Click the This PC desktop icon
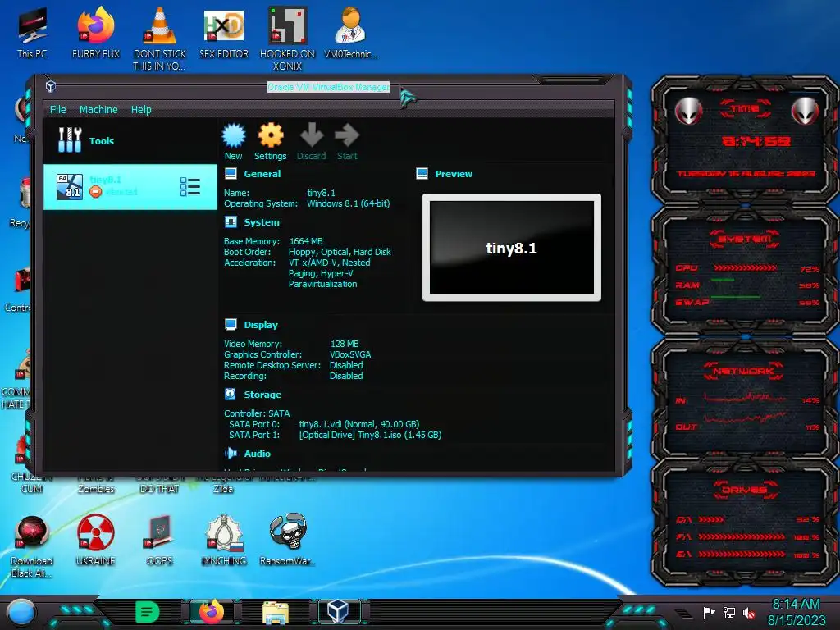 pos(32,32)
